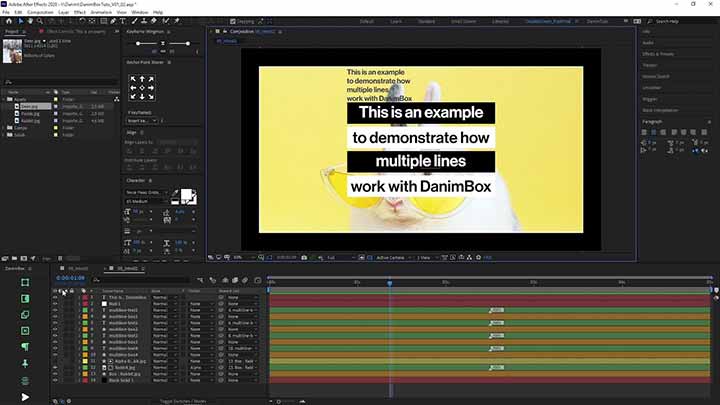Viewport: 720px width, 405px height.
Task: Click the paragraph pilcrow icon in DanimBox panel
Action: [x=25, y=346]
